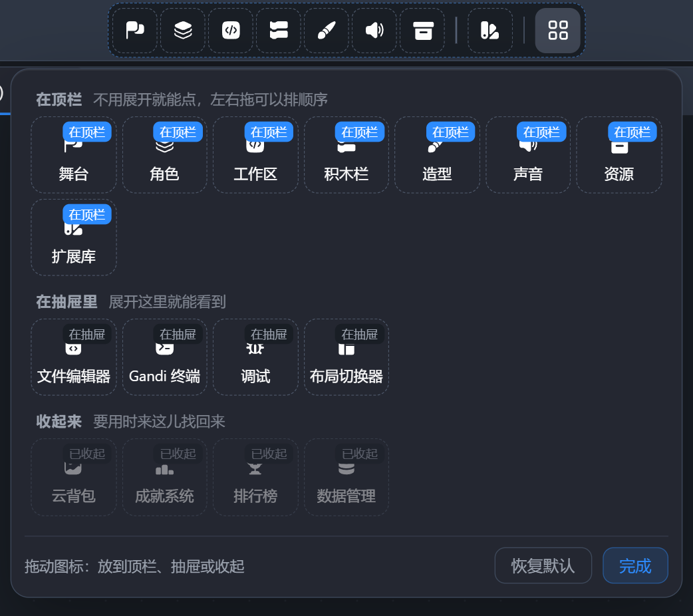Click the 收起来 section heading
Image resolution: width=693 pixels, height=616 pixels.
pos(59,422)
